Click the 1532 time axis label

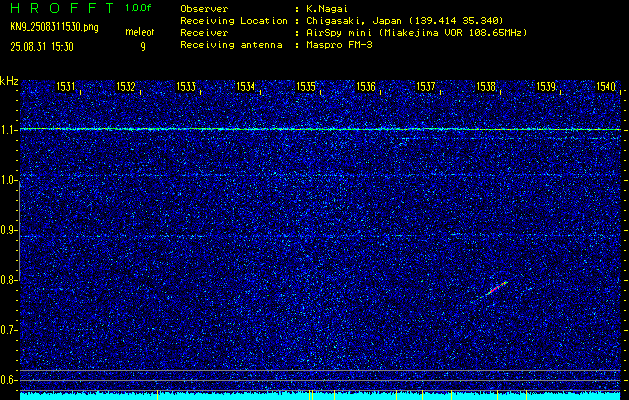[126, 86]
